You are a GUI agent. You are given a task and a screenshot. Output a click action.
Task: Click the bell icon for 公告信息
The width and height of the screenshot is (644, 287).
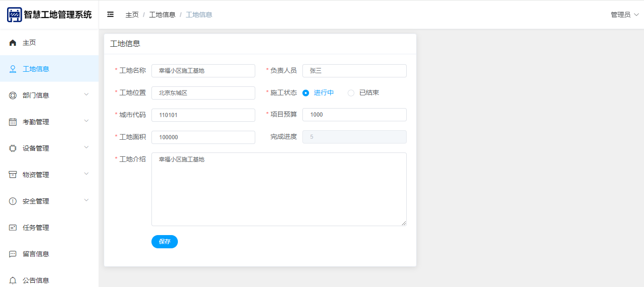coord(13,280)
